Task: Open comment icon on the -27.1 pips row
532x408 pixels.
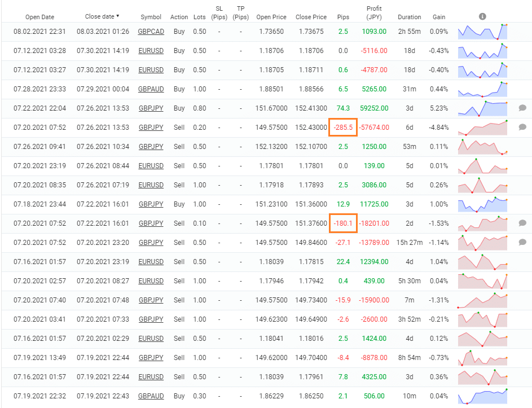Action: coord(522,242)
